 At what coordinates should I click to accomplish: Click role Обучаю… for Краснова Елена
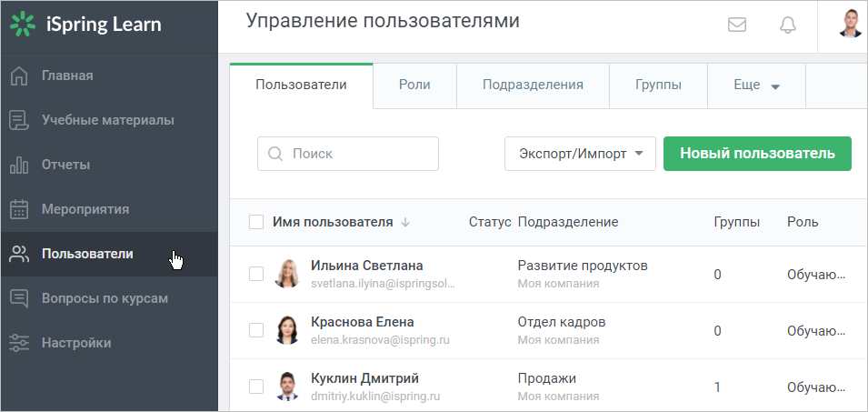click(816, 331)
